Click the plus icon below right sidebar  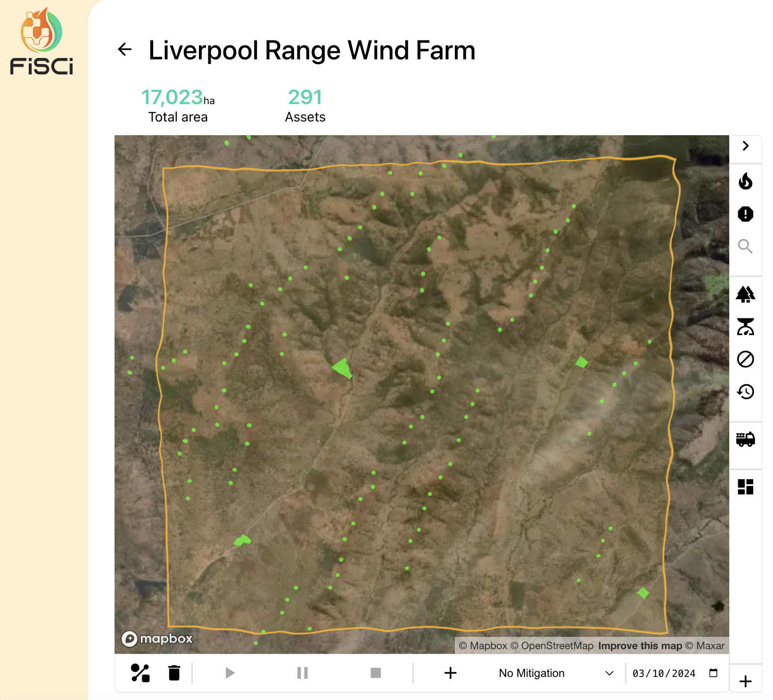pyautogui.click(x=746, y=681)
